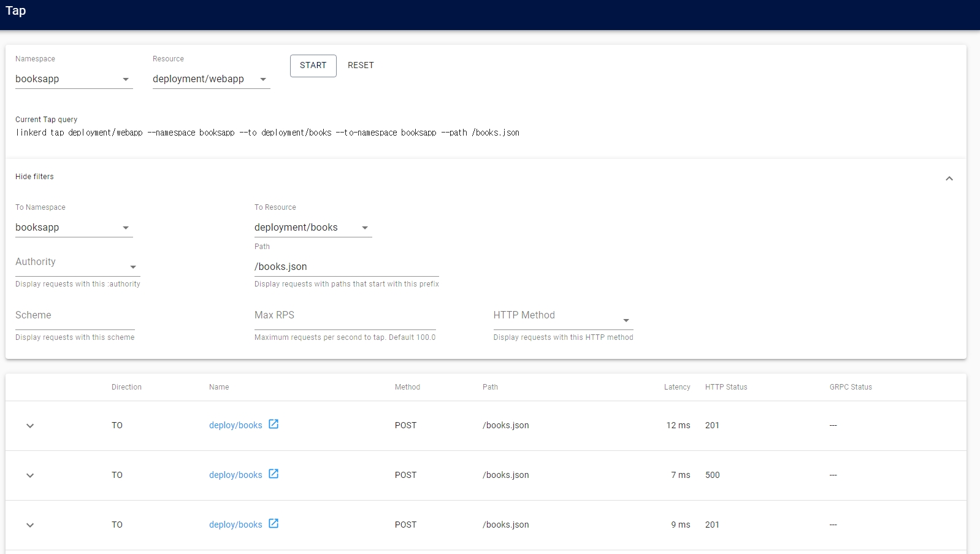Open the Resource dropdown showing deployment/webapp

coord(211,79)
